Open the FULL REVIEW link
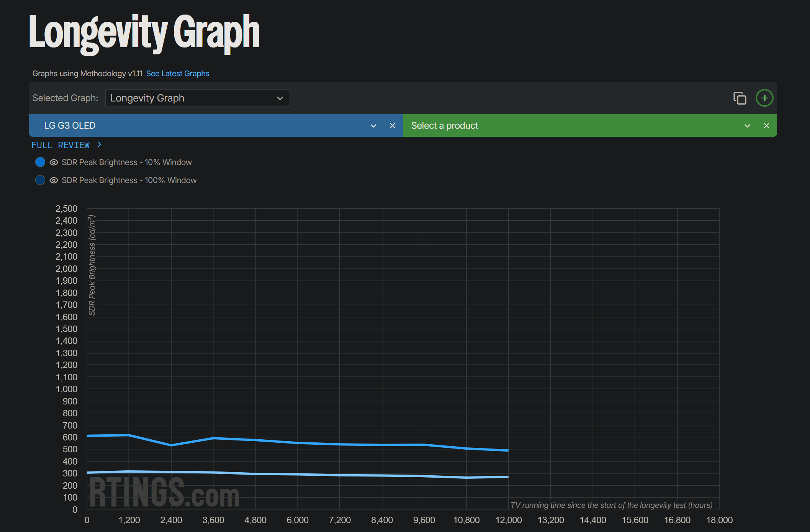This screenshot has height=532, width=810. [x=61, y=145]
